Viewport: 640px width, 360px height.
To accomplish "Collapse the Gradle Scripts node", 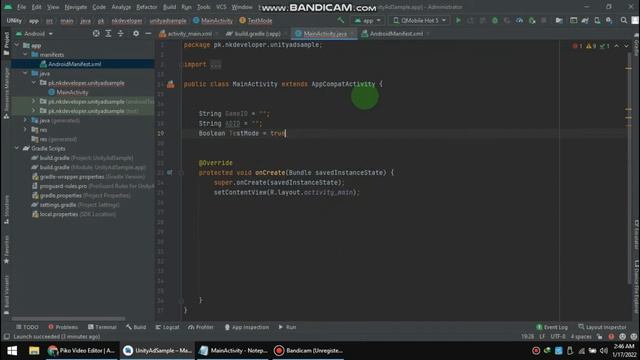I will [17, 149].
